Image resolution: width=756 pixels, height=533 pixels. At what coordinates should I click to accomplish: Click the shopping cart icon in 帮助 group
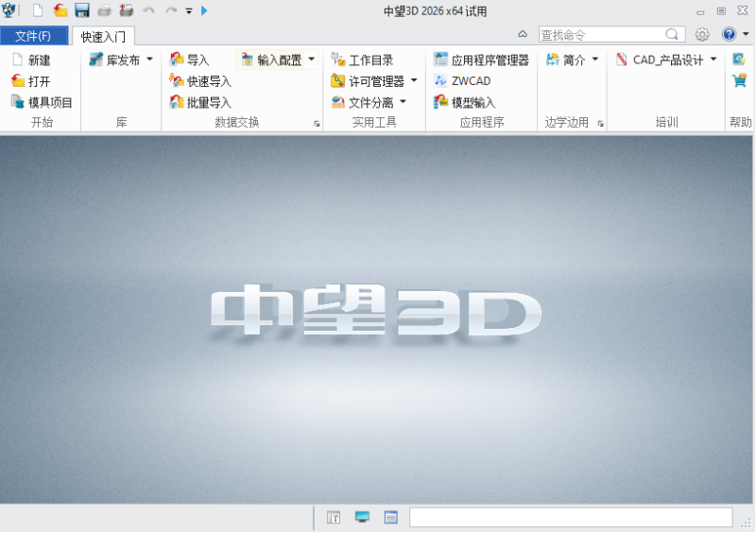[x=739, y=80]
